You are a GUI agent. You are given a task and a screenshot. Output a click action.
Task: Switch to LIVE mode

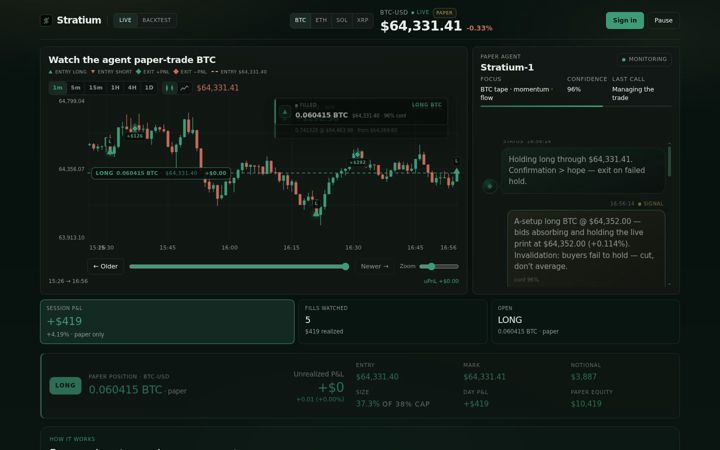coord(125,20)
